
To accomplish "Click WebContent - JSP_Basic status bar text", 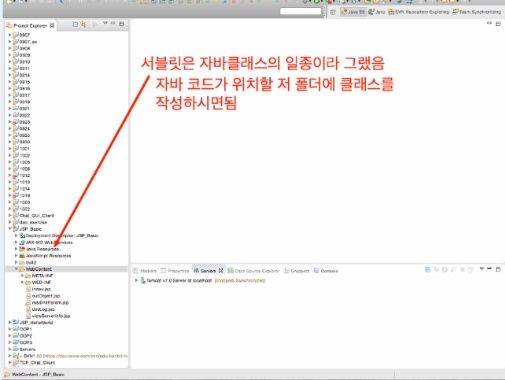I will [38, 374].
